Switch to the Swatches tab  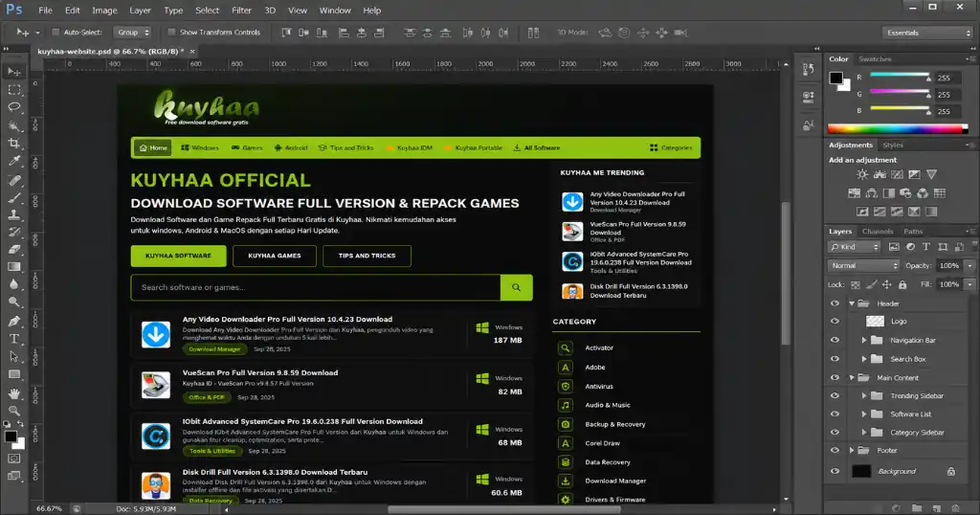point(875,59)
